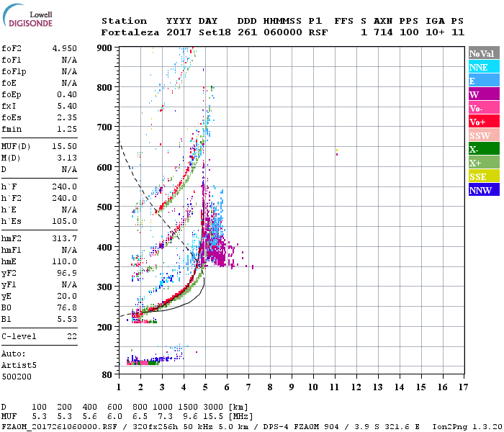Click the PPS value 100

click(x=409, y=32)
